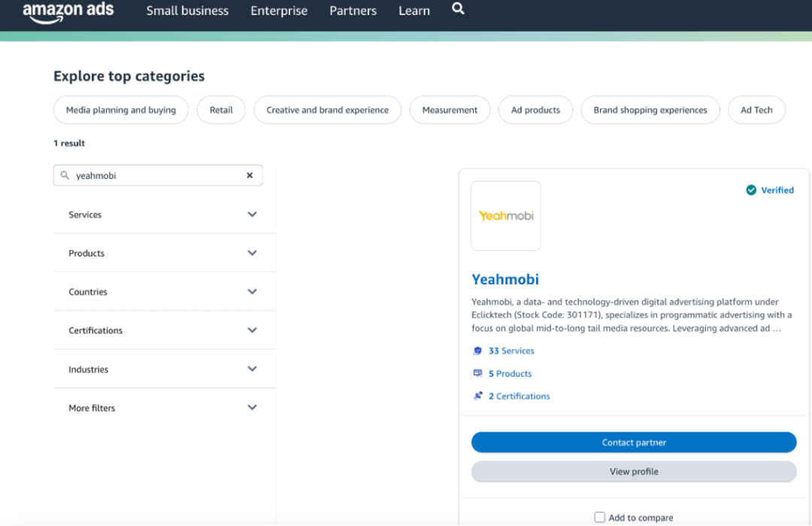Open the 5 Products link

click(x=510, y=374)
